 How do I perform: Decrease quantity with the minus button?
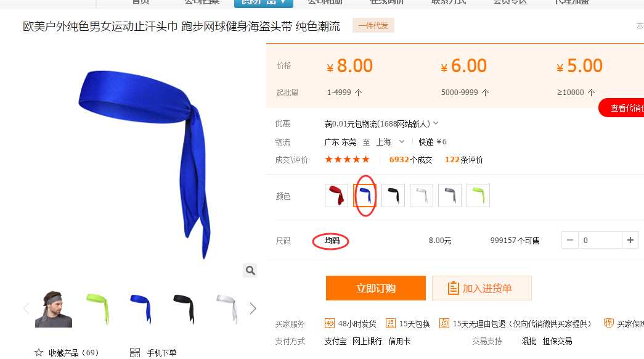click(570, 240)
